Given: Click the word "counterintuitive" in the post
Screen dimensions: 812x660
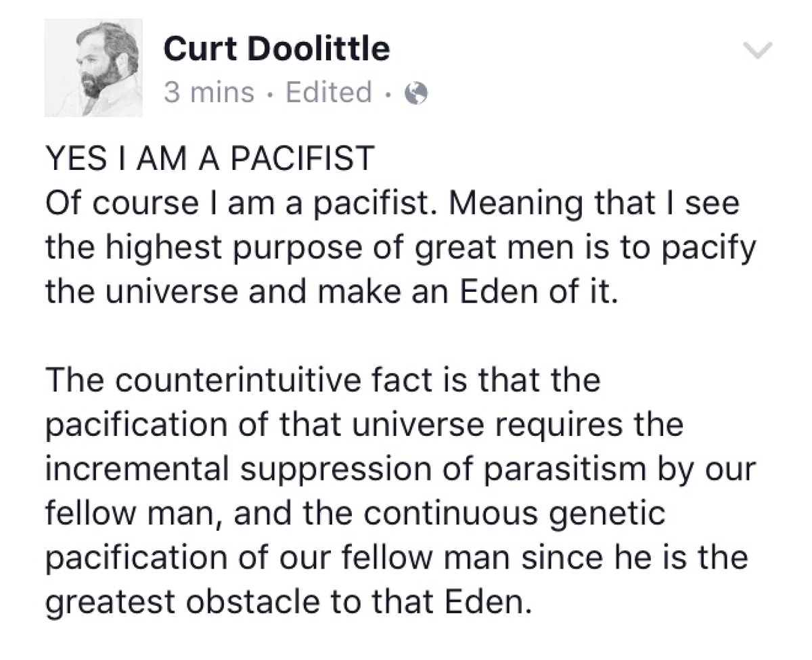Looking at the screenshot, I should click(252, 380).
